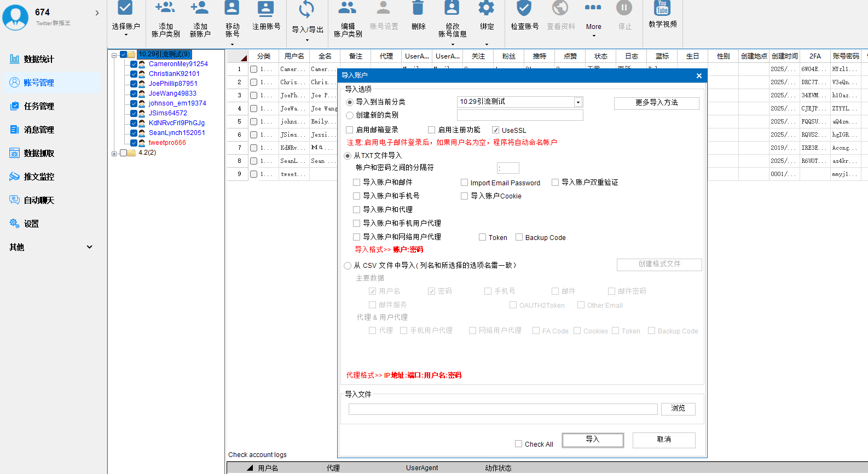The width and height of the screenshot is (868, 474).
Task: Choose the 从 CSV 文件中导入 radio button
Action: click(348, 266)
